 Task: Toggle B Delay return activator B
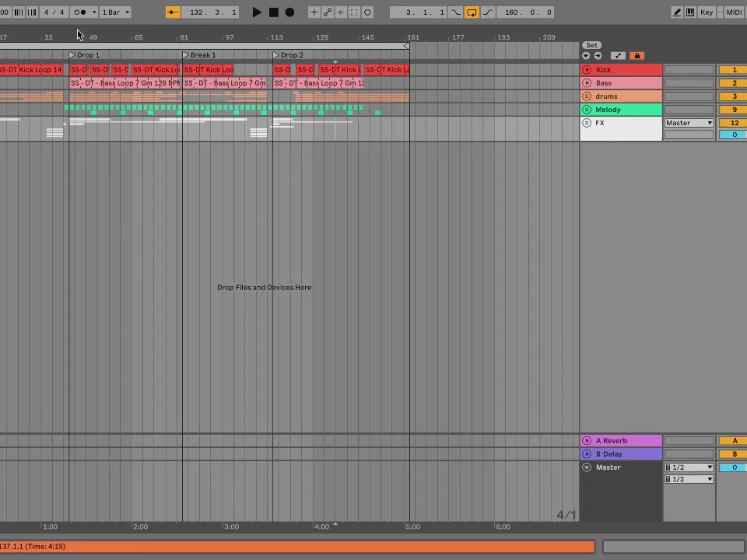coord(734,454)
